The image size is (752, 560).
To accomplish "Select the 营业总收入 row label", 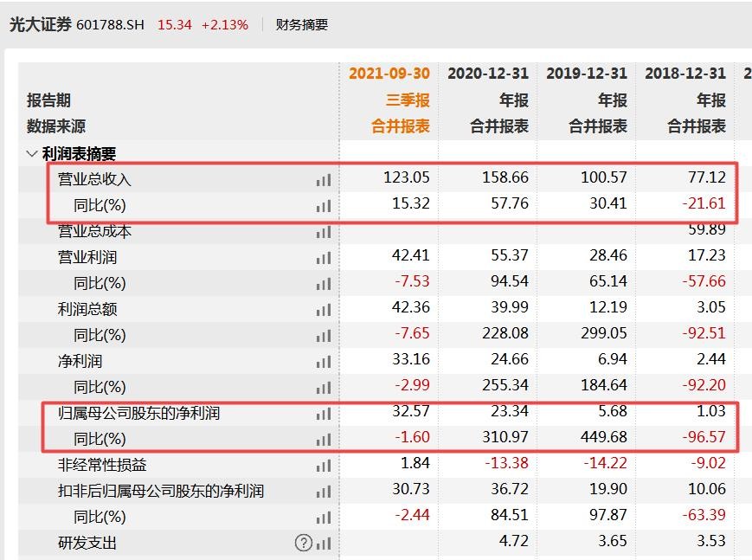I will (94, 179).
